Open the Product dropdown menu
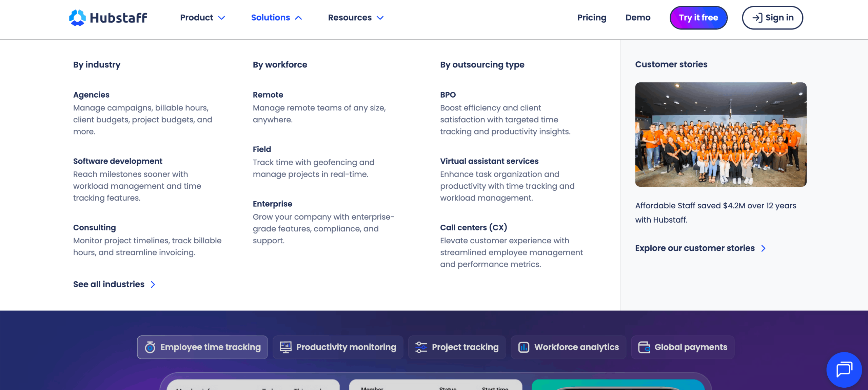The width and height of the screenshot is (868, 390). tap(202, 18)
